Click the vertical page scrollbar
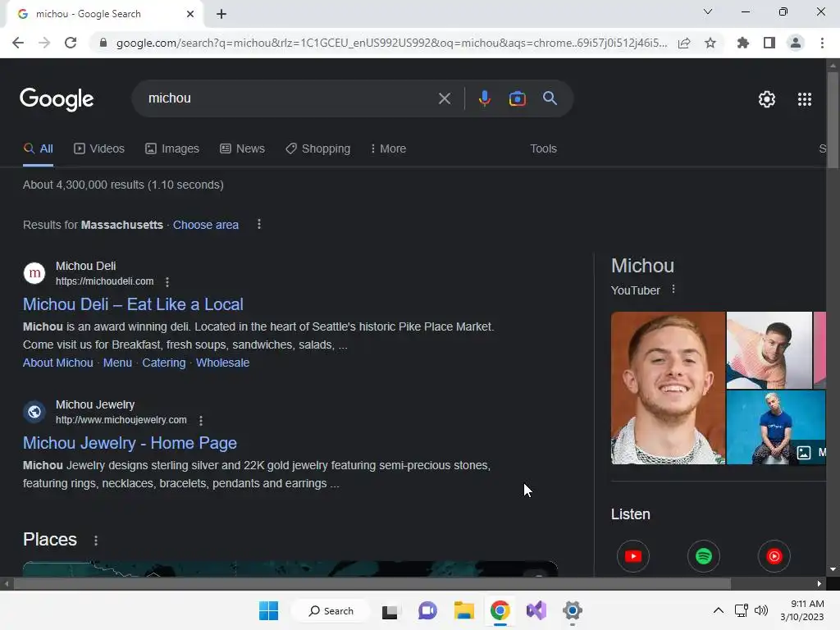Screen dimensions: 840x630 click(833, 121)
